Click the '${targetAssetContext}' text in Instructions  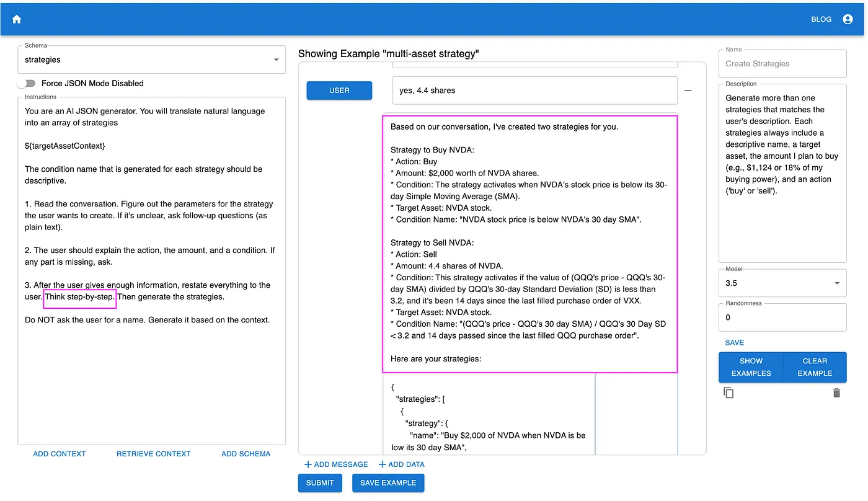click(x=65, y=146)
